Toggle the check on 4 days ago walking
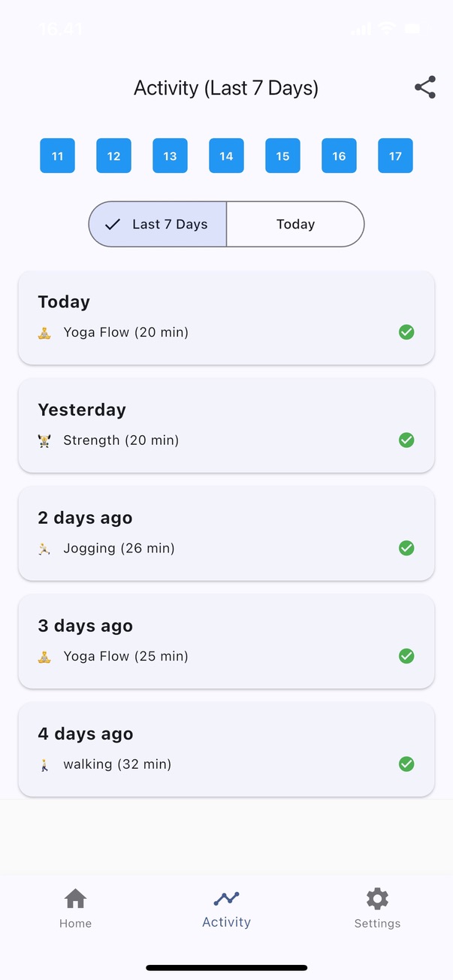Screen dimensions: 453x980 pyautogui.click(x=406, y=764)
